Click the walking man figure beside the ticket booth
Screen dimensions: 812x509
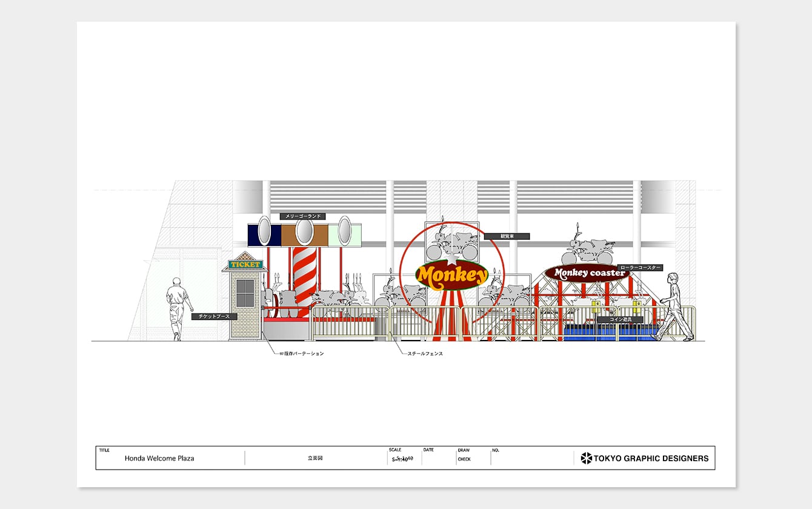[x=179, y=308]
